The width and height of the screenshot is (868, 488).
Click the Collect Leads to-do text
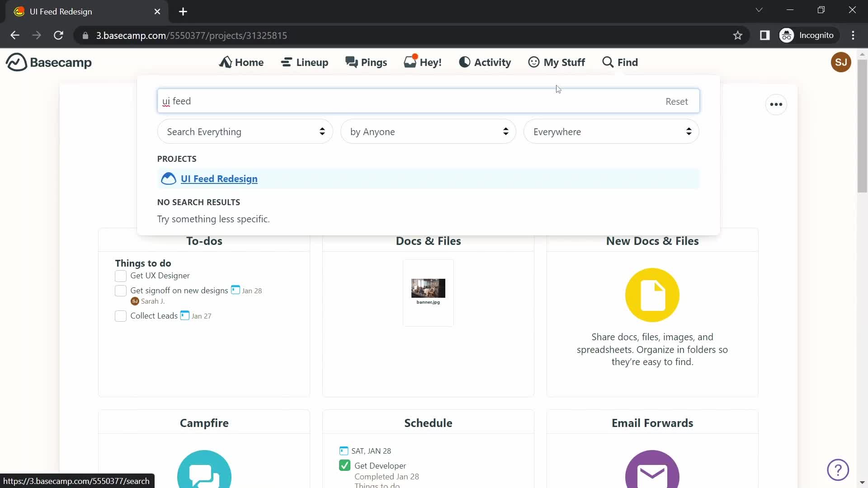[154, 316]
